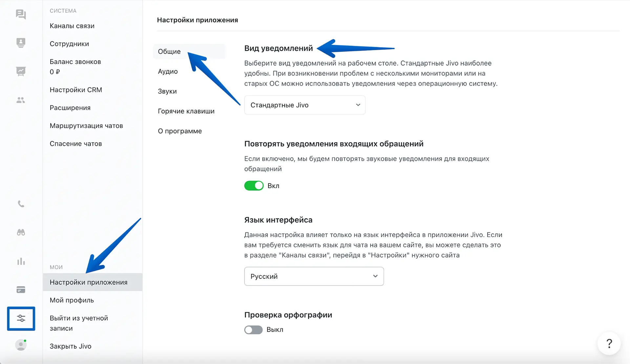
Task: Switch to the "Аудио" settings tab
Action: coord(168,71)
